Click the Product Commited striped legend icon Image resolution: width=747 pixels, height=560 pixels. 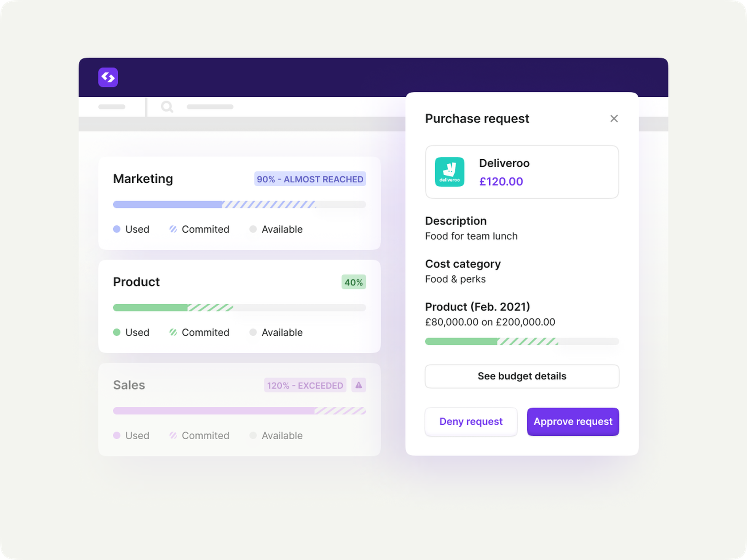(173, 332)
